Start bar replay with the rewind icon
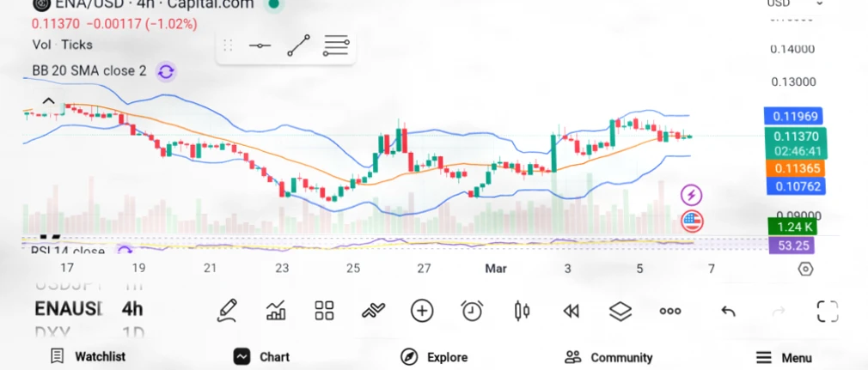 [x=571, y=311]
